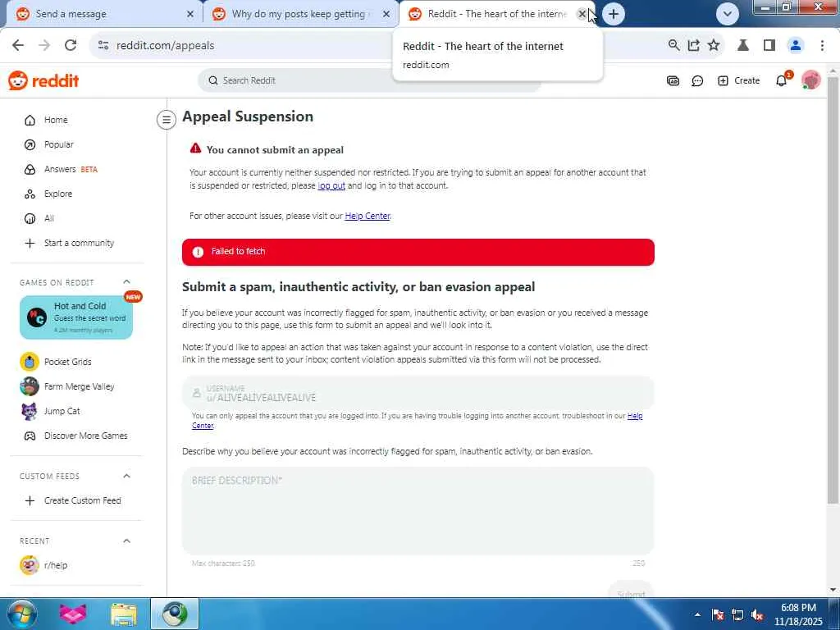Switch to Why do my posts tab
The image size is (840, 630).
[x=299, y=14]
